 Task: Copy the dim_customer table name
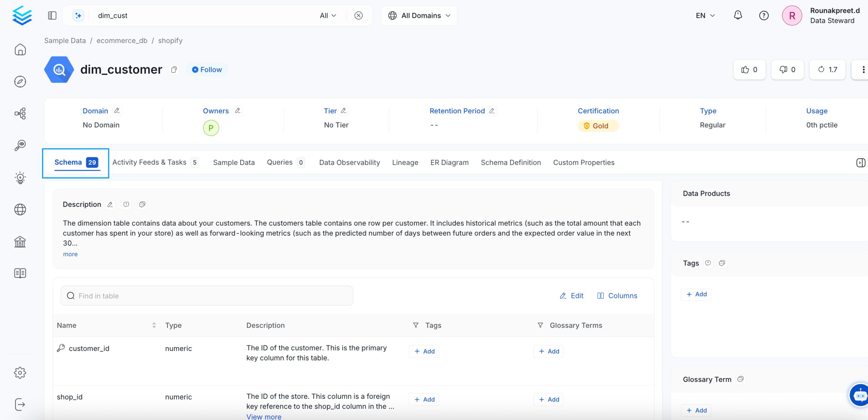click(174, 70)
